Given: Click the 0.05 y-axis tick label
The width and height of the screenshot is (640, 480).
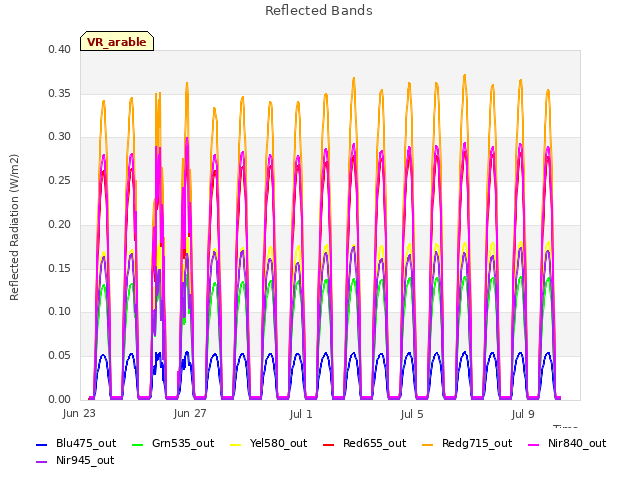Looking at the screenshot, I should point(60,356).
